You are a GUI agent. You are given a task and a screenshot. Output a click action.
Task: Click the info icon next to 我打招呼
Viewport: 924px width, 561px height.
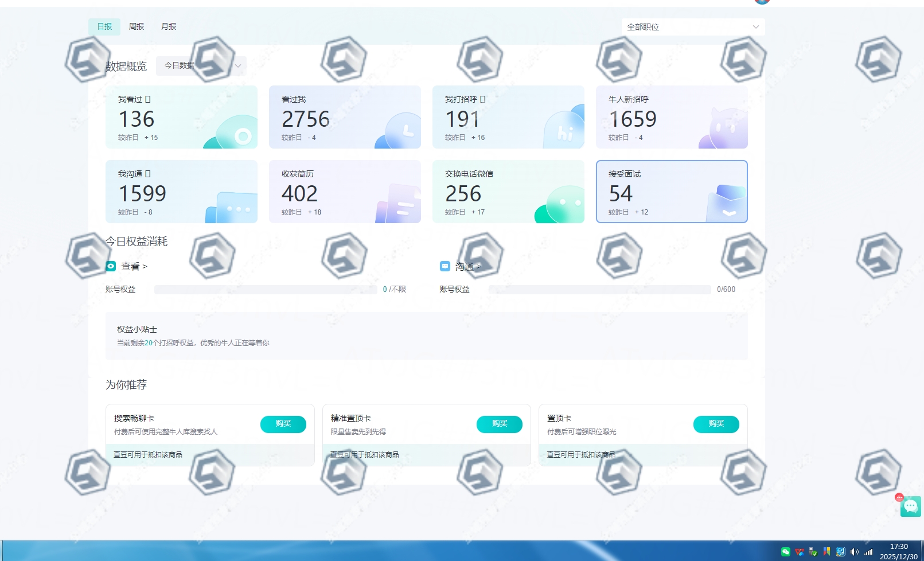click(483, 99)
